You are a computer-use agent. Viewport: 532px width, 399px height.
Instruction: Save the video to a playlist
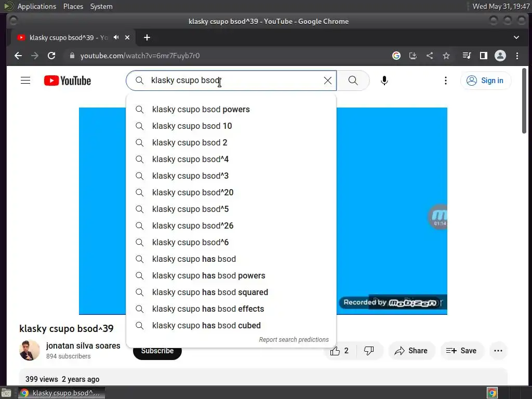click(x=461, y=351)
